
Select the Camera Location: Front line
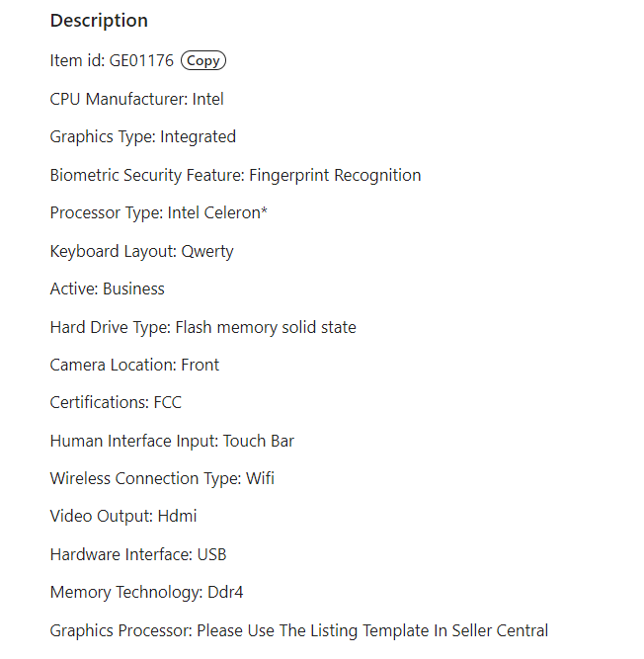[x=134, y=365]
